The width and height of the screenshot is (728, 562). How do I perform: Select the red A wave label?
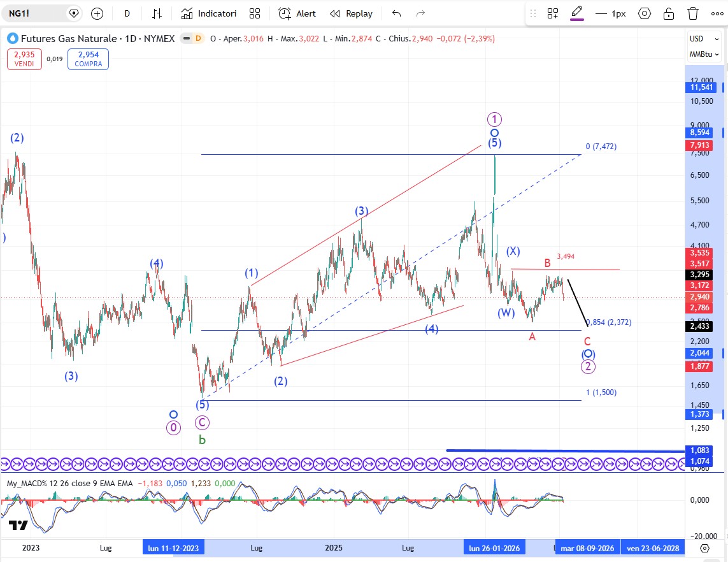pos(532,336)
